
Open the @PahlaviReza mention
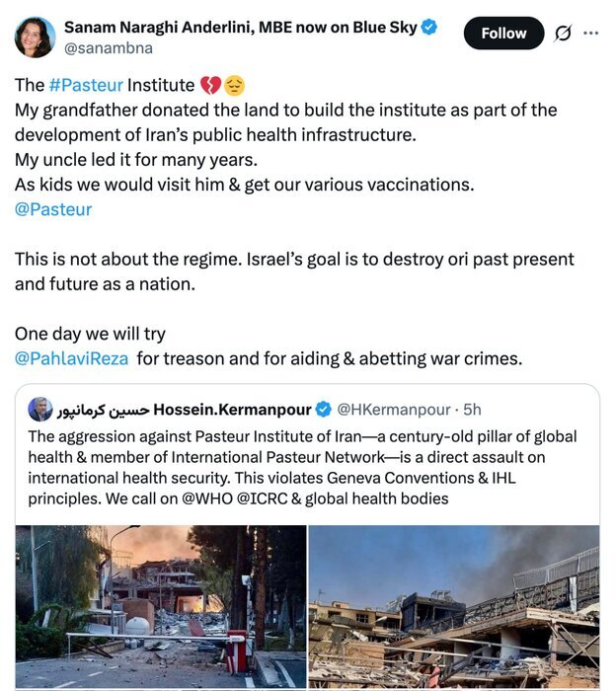click(72, 358)
